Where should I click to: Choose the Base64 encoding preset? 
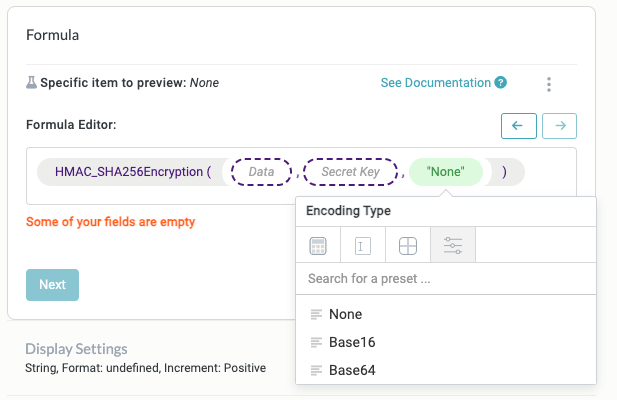[352, 370]
